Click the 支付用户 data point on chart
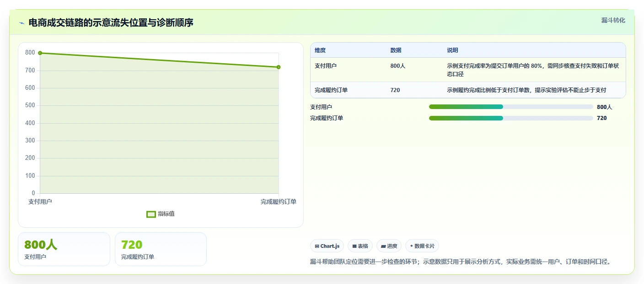 tap(40, 53)
